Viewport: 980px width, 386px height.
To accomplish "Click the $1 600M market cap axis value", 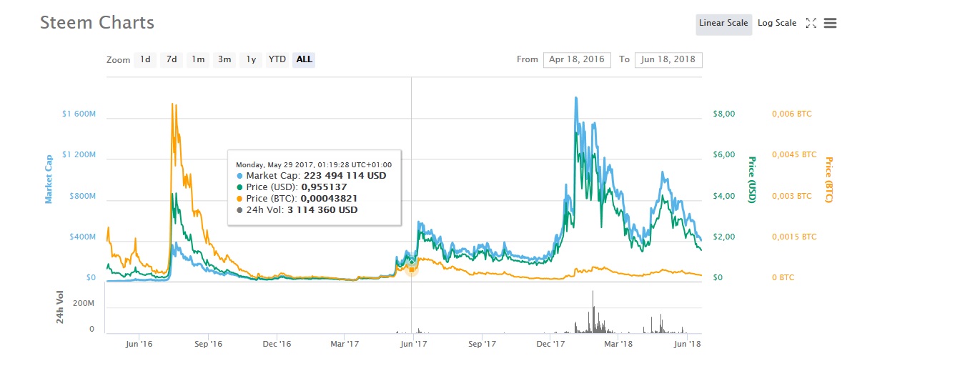I will 79,114.
